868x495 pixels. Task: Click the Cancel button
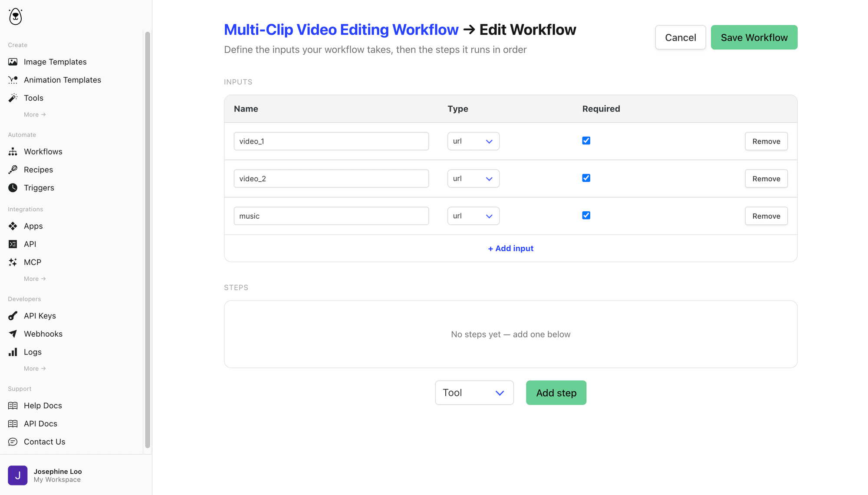click(x=681, y=37)
